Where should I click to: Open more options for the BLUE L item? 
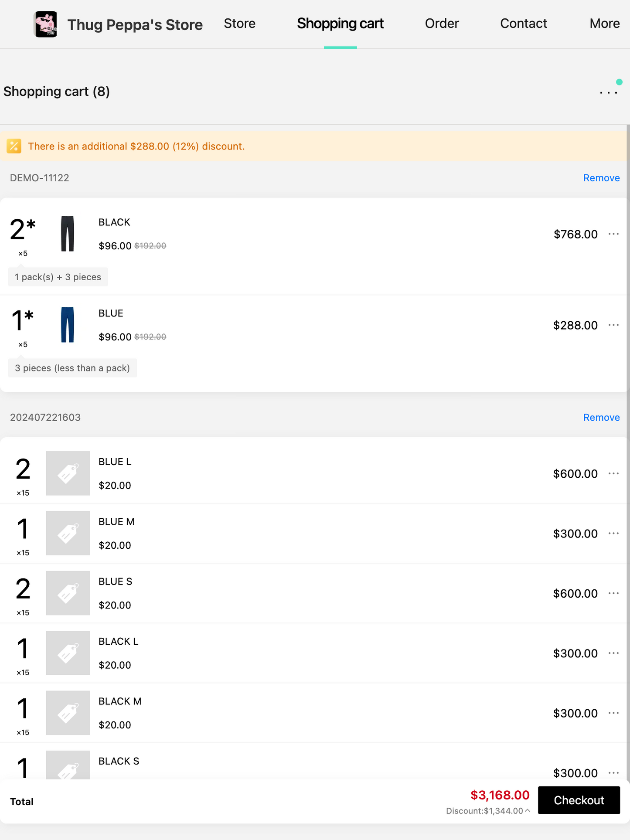613,474
